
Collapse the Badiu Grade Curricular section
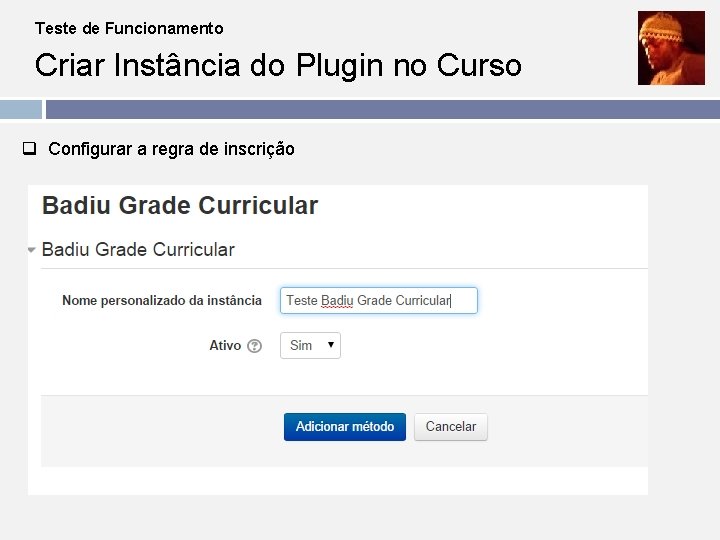coord(32,250)
